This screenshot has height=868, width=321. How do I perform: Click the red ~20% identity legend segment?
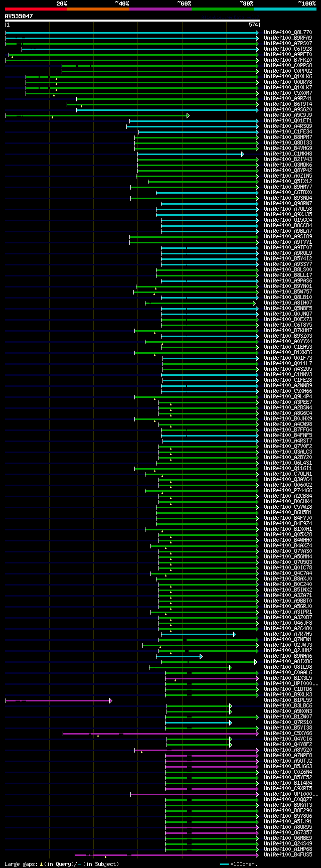(36, 9)
